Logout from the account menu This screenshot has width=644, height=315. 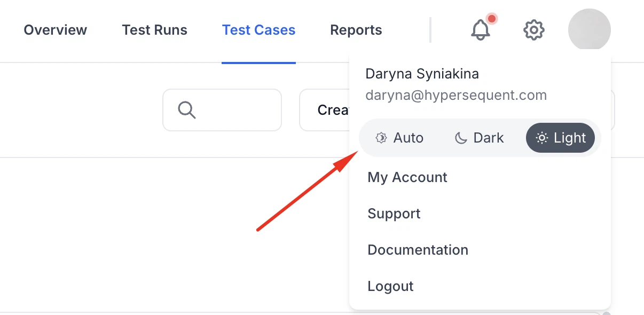point(390,286)
